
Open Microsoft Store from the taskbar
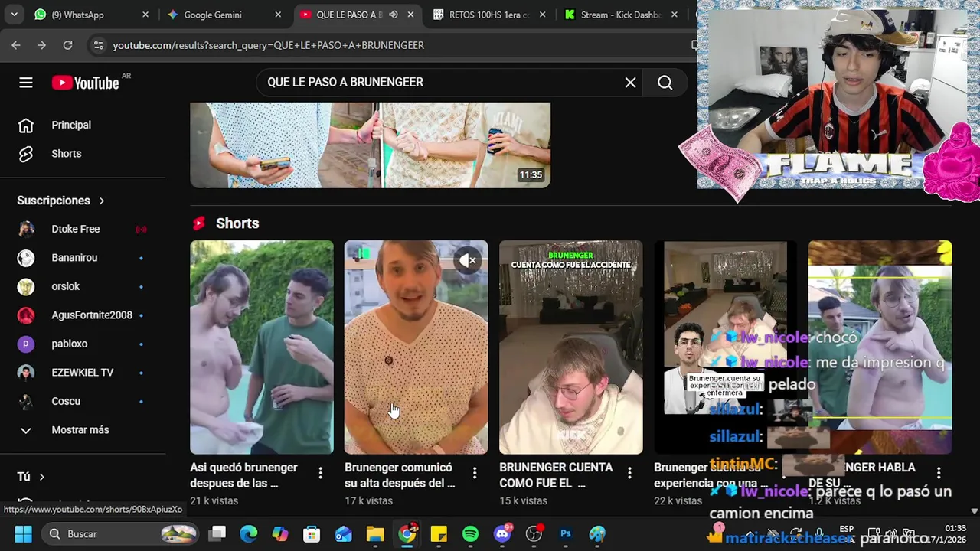[312, 534]
